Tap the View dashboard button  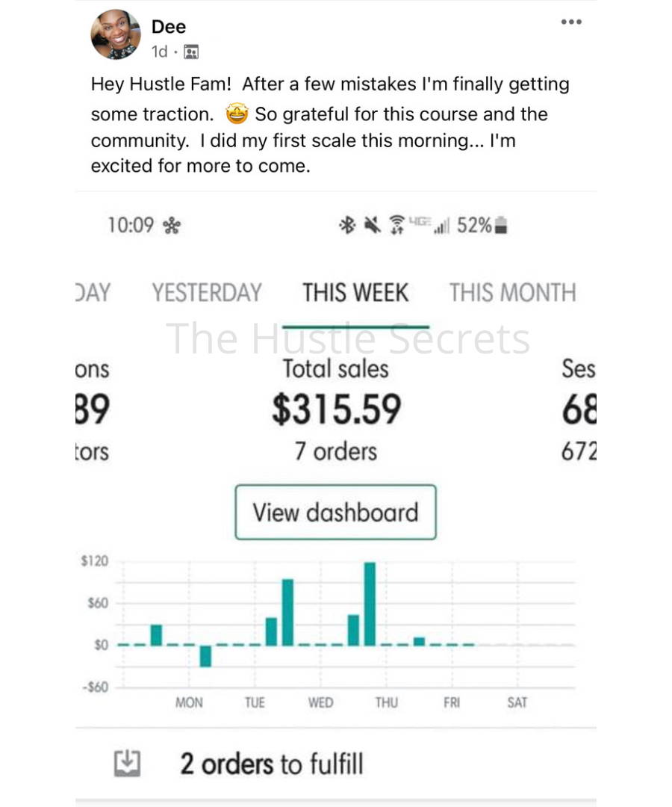pos(336,512)
